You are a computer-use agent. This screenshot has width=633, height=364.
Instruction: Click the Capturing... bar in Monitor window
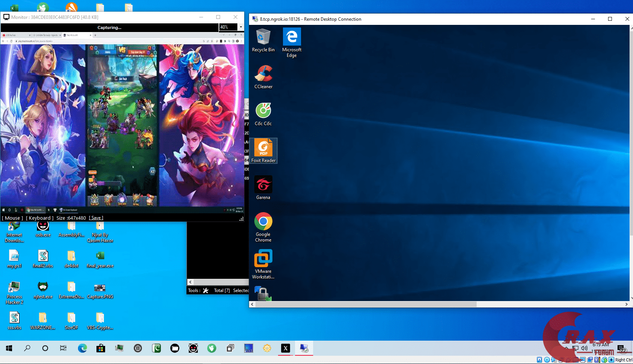coord(109,28)
